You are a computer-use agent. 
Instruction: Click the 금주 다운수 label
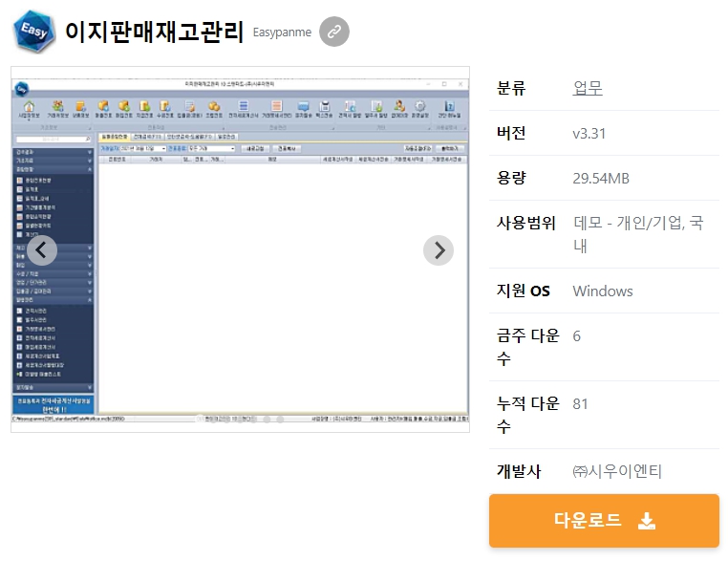point(528,347)
